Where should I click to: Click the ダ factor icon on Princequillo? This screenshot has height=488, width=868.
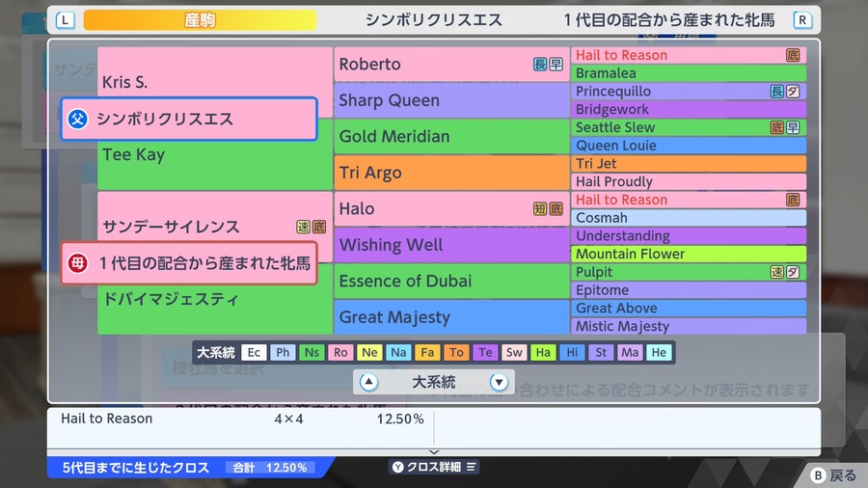[x=793, y=92]
